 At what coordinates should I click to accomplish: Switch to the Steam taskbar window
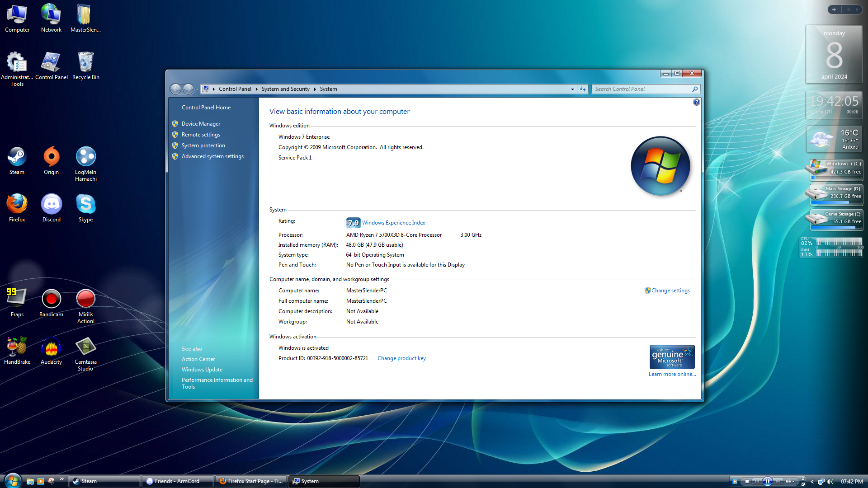click(104, 481)
